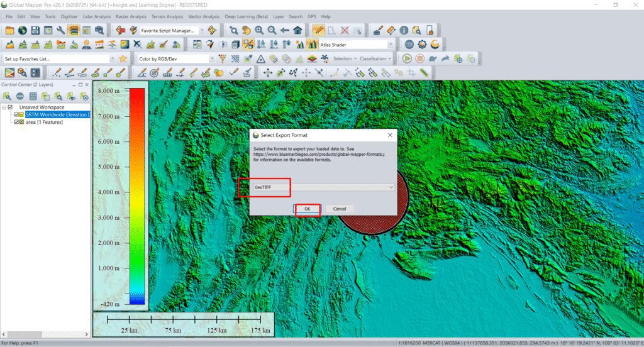Select the Pan hand tool
This screenshot has width=644, height=347.
pos(247,30)
